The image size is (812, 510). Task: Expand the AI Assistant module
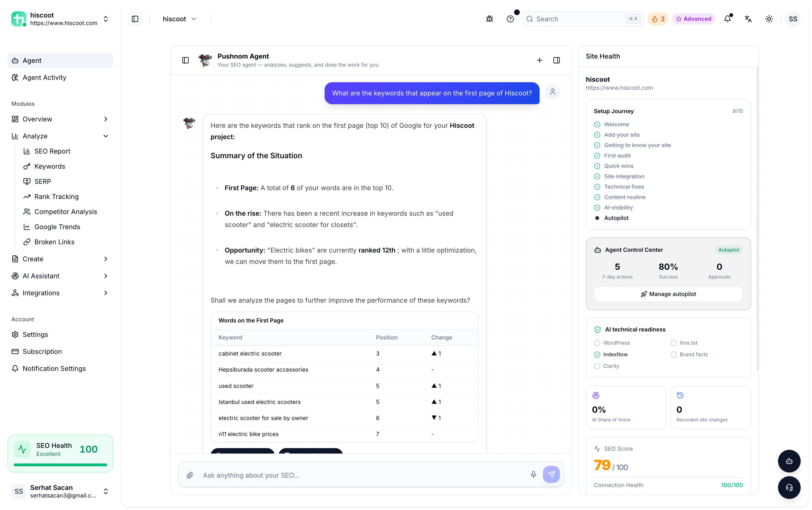click(60, 276)
